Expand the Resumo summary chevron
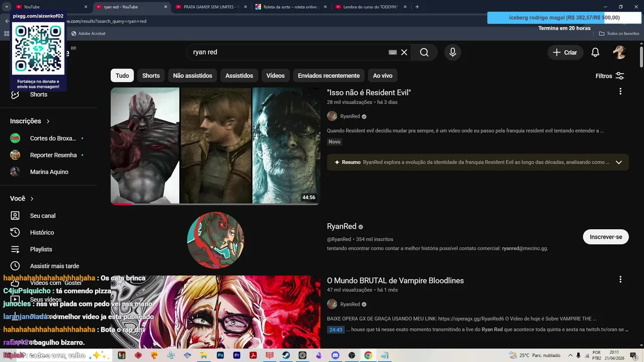This screenshot has width=644, height=362. (619, 162)
